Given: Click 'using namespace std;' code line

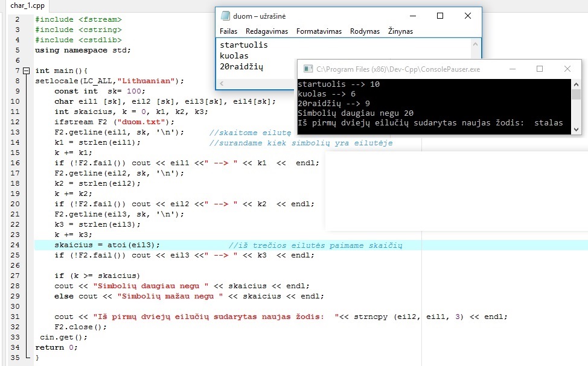Looking at the screenshot, I should 83,50.
